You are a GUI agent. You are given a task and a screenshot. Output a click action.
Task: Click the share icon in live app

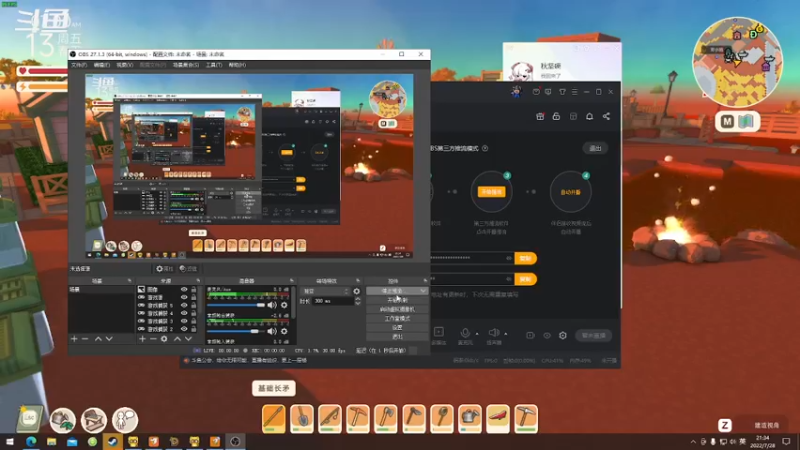click(606, 116)
